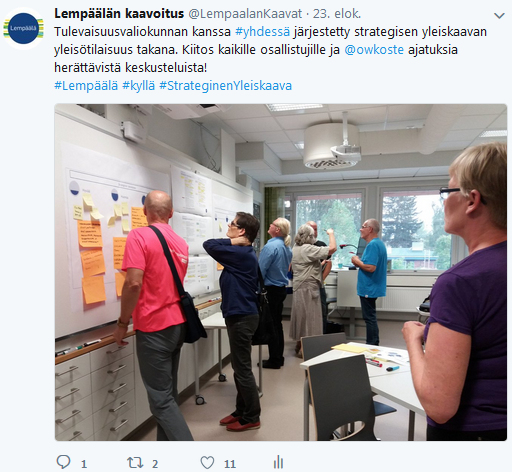This screenshot has width=512, height=472.
Task: Click the reply speech bubble icon
Action: 63,462
